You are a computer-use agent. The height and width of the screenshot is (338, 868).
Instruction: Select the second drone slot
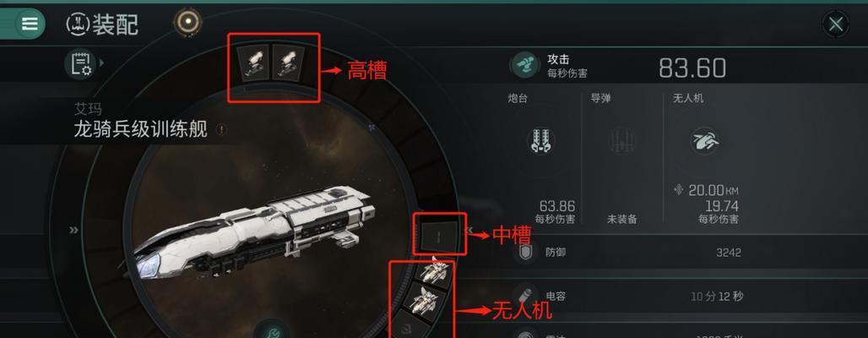pos(426,300)
